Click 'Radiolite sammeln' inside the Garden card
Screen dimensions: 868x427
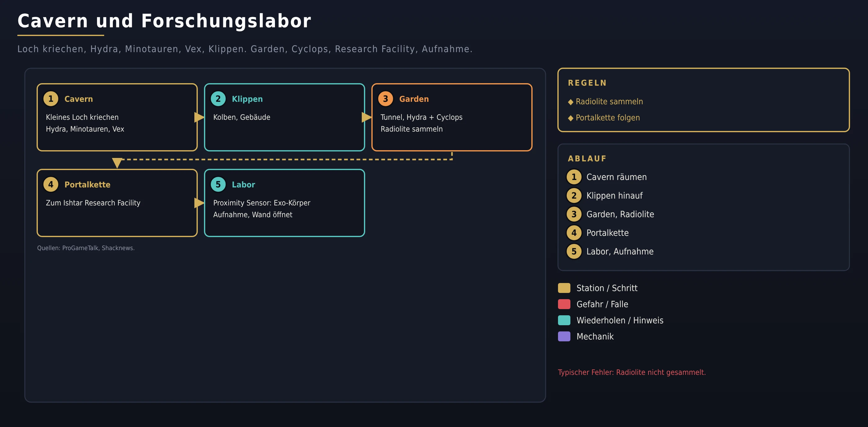point(411,129)
